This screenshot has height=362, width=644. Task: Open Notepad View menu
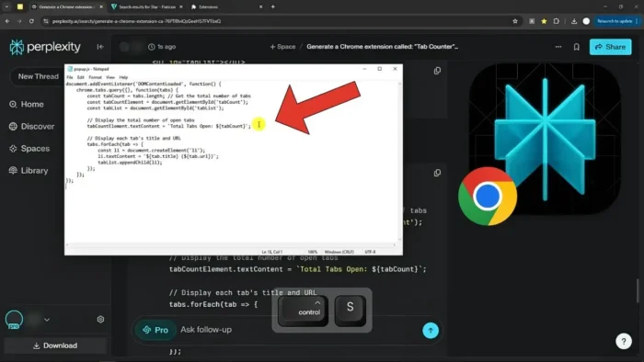tap(110, 77)
